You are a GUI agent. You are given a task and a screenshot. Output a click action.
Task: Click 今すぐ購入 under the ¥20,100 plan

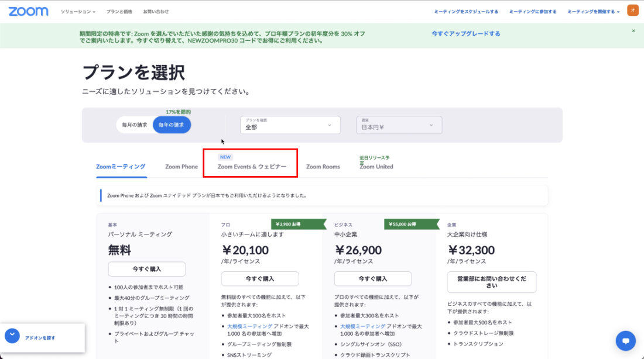click(260, 278)
